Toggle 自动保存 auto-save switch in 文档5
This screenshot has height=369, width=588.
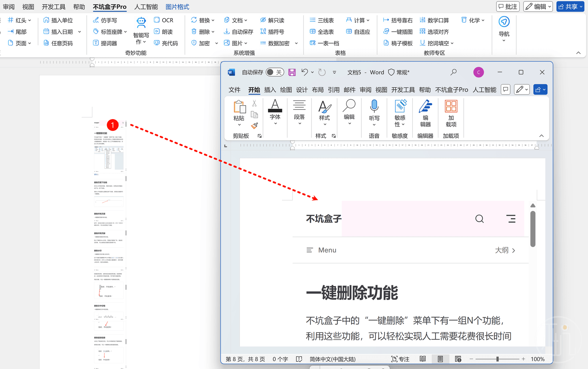point(275,72)
